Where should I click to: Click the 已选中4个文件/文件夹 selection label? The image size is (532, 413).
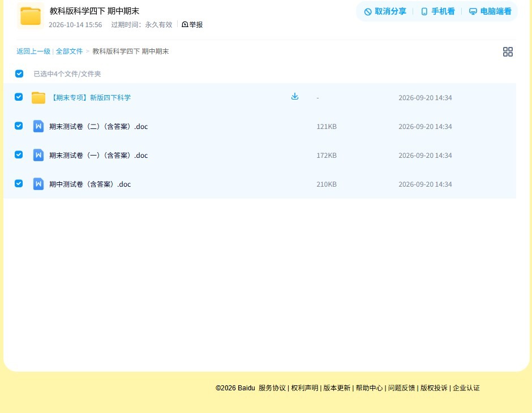click(x=67, y=74)
